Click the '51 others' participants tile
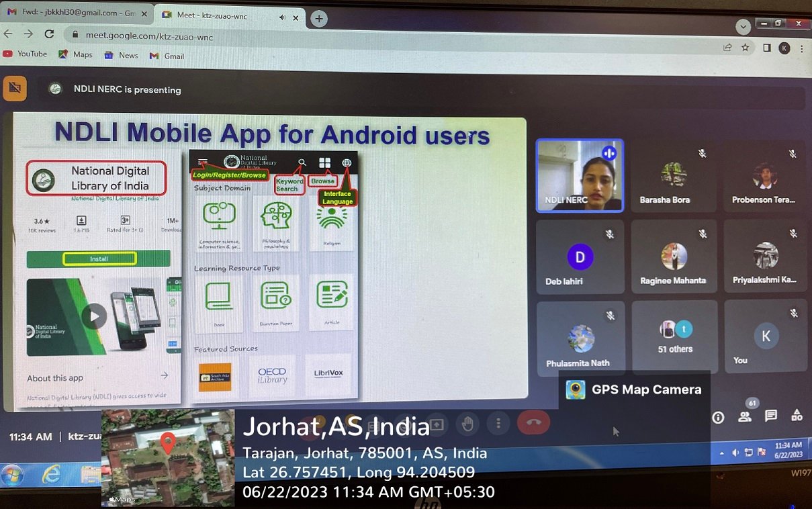Screen dimensions: 812x509 pyautogui.click(x=675, y=337)
